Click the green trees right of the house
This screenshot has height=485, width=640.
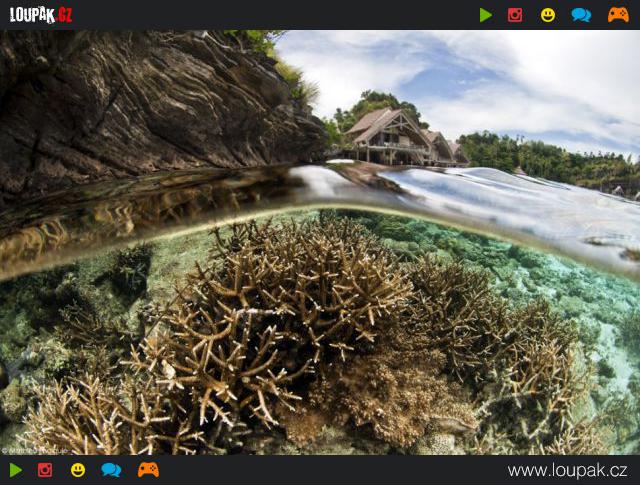point(540,158)
